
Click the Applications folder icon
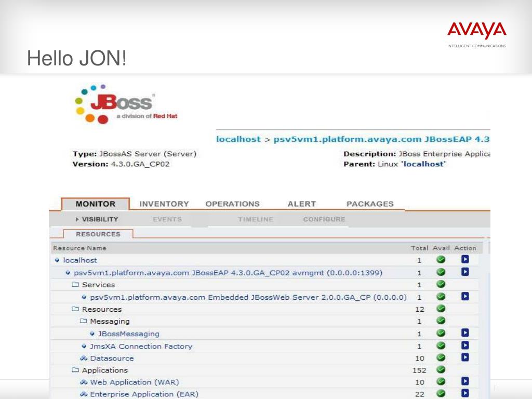(x=75, y=370)
